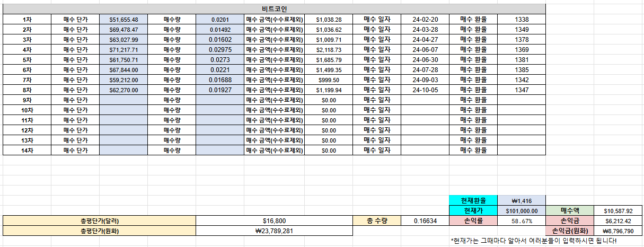Select purchase price cell $59,212.00
The image size is (644, 247).
[x=123, y=80]
